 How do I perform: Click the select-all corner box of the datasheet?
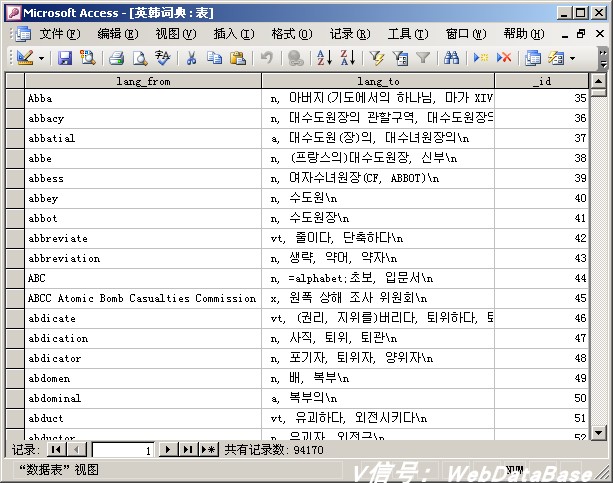pyautogui.click(x=15, y=81)
